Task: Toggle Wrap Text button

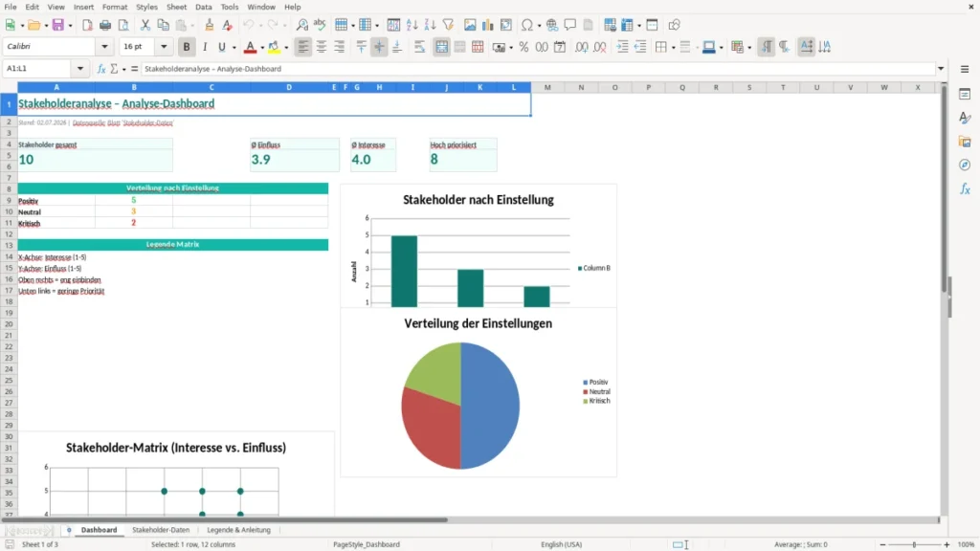Action: pyautogui.click(x=419, y=47)
